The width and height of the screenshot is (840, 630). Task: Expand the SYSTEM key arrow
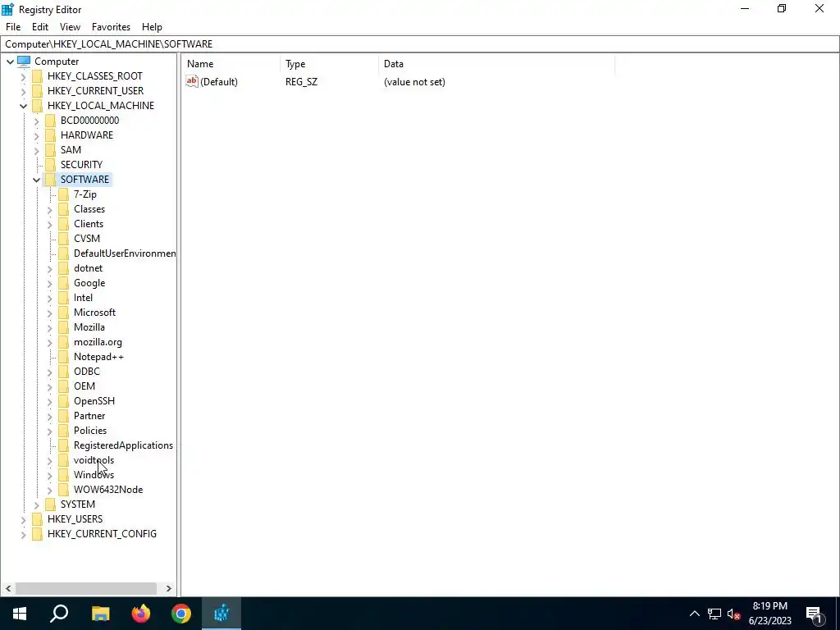coord(36,504)
